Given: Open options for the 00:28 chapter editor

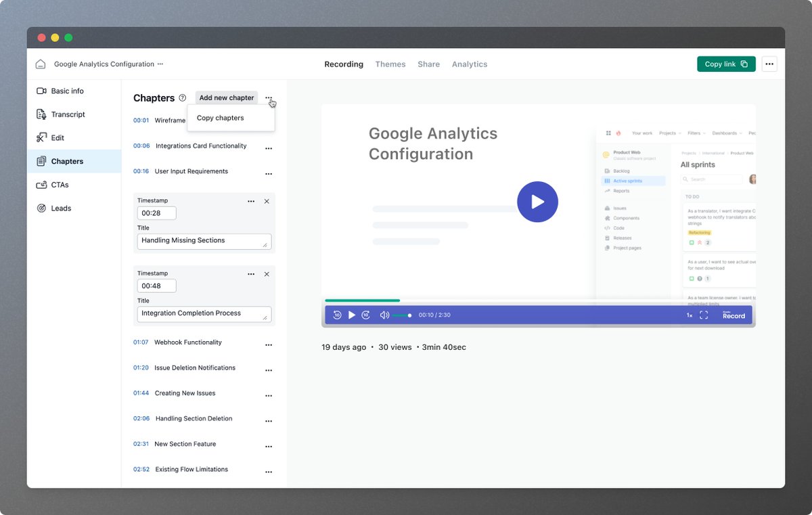Looking at the screenshot, I should tap(251, 201).
